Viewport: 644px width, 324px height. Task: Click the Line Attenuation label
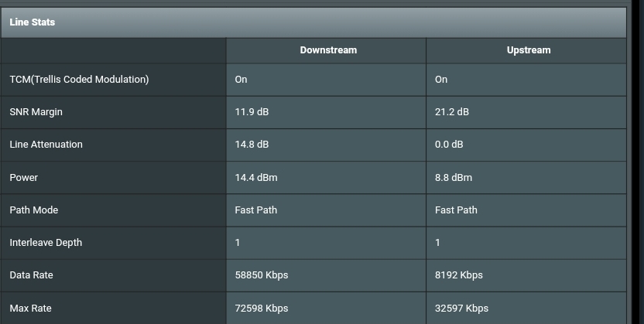(46, 145)
